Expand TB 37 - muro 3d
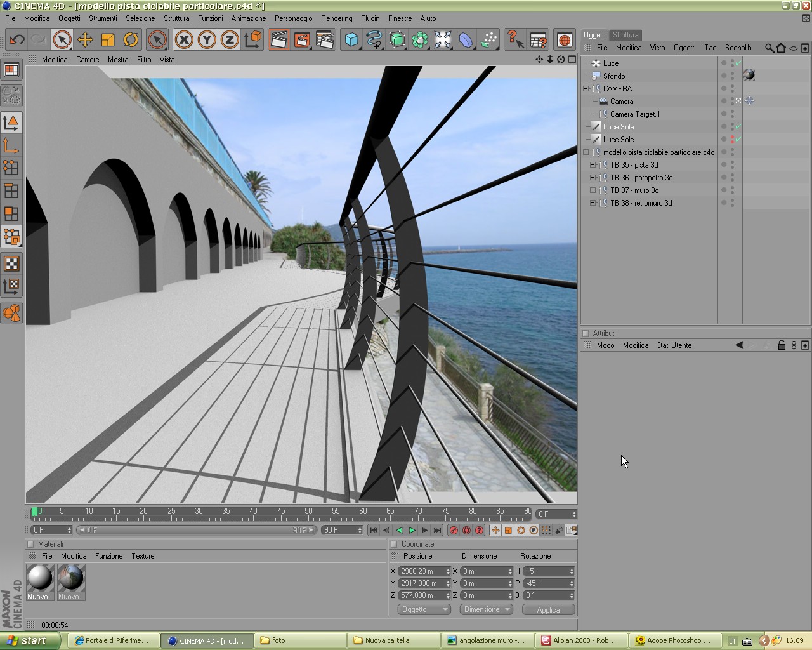Image resolution: width=812 pixels, height=650 pixels. pyautogui.click(x=593, y=190)
